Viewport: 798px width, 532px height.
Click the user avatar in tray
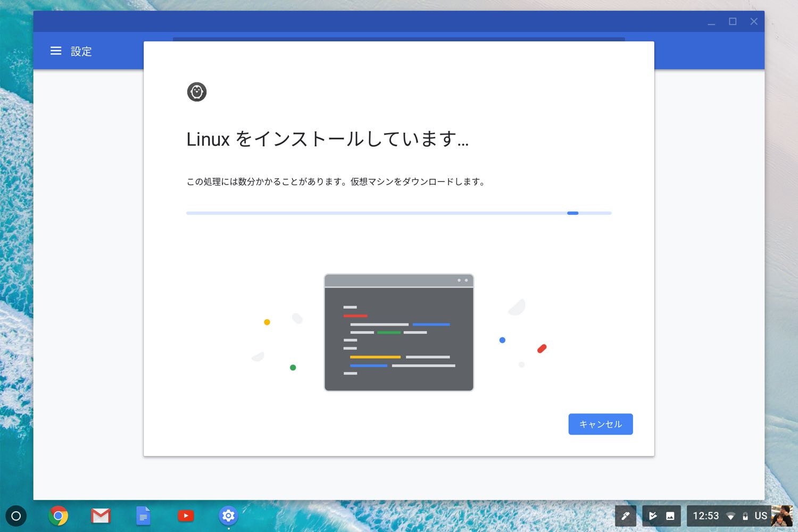782,516
